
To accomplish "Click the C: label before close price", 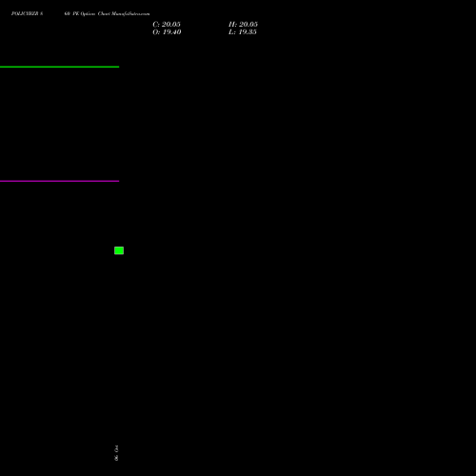I will 156,24.
